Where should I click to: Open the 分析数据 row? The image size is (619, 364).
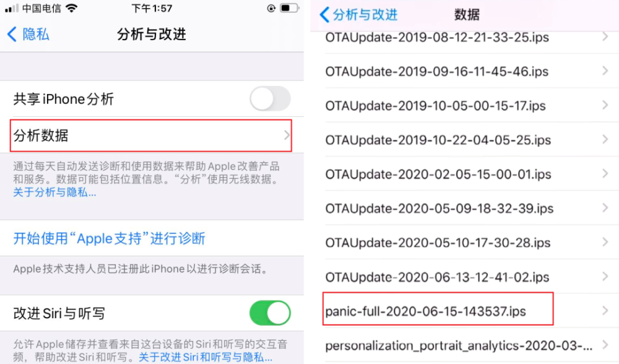pyautogui.click(x=151, y=136)
